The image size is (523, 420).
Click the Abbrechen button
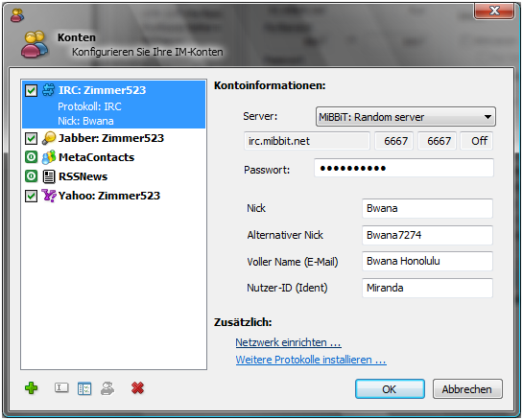pyautogui.click(x=467, y=389)
